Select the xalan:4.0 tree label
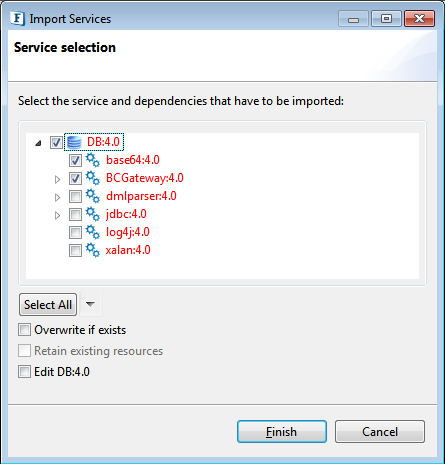The width and height of the screenshot is (445, 464). click(128, 250)
